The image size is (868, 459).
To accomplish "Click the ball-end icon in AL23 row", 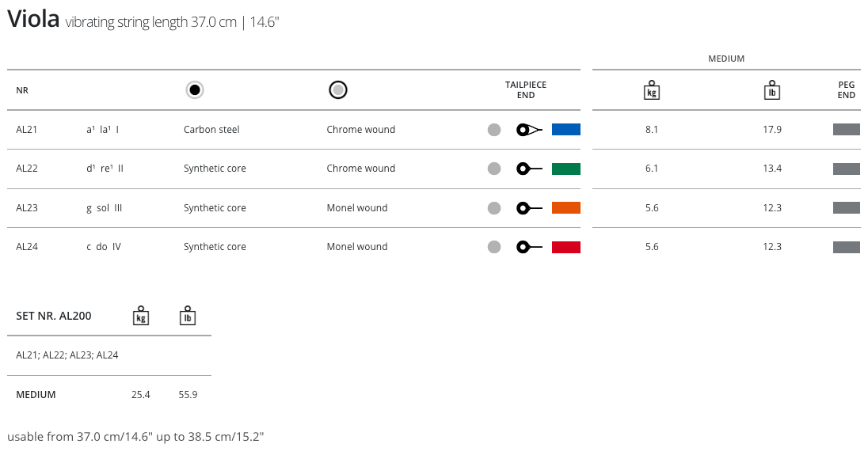I will 528,208.
